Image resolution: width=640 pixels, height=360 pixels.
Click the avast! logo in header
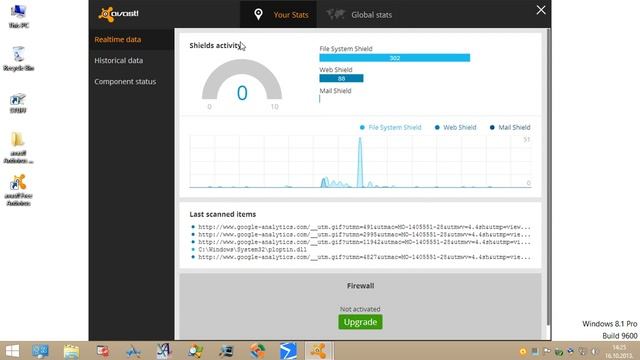point(118,14)
